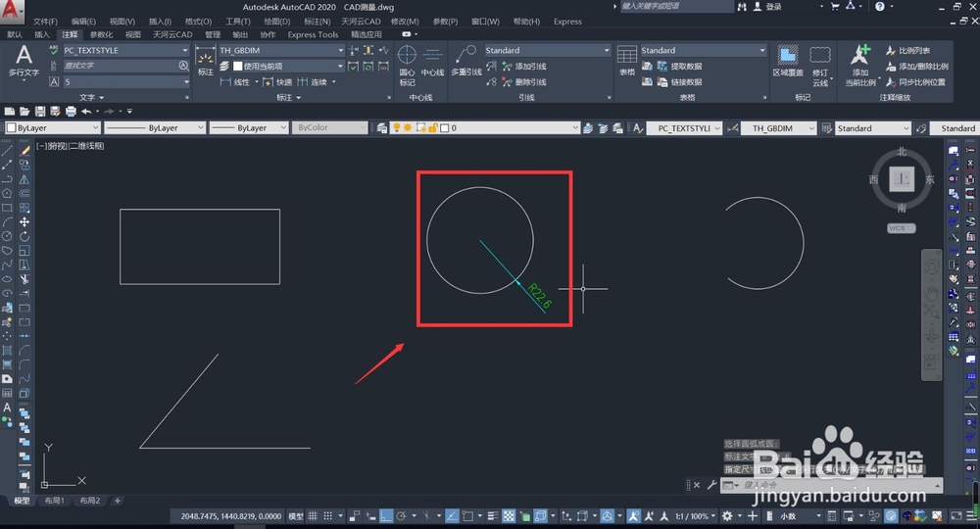Viewport: 980px width, 529px height.
Task: Toggle ortho mode in status bar
Action: click(x=386, y=516)
